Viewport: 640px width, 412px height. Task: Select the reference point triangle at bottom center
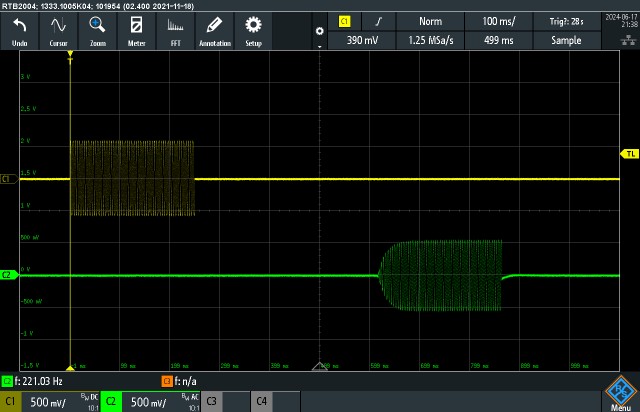pos(320,366)
